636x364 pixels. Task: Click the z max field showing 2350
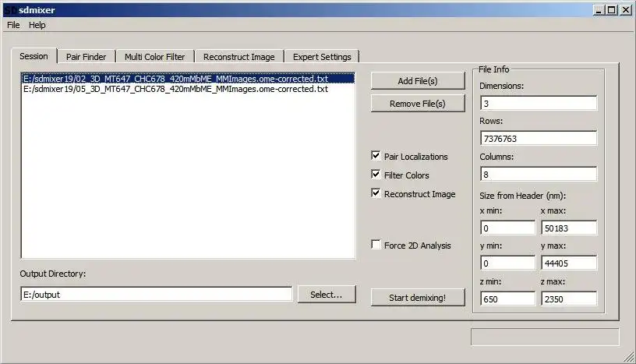click(x=569, y=299)
